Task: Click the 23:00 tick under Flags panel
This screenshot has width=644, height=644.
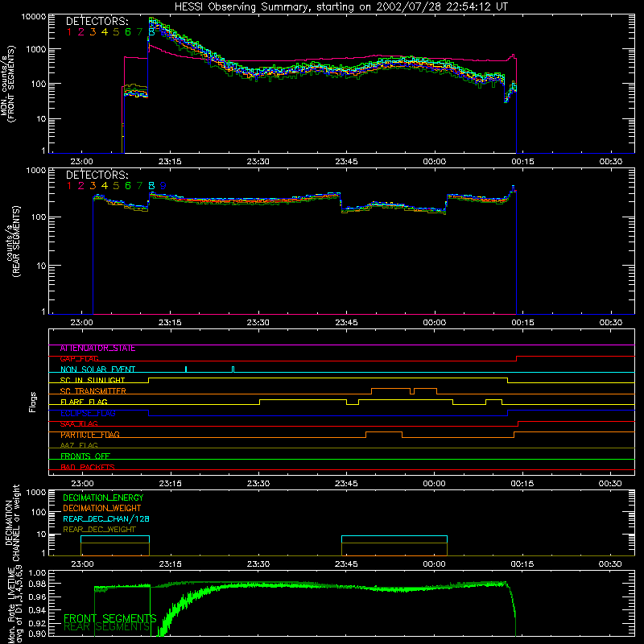Action: (82, 484)
